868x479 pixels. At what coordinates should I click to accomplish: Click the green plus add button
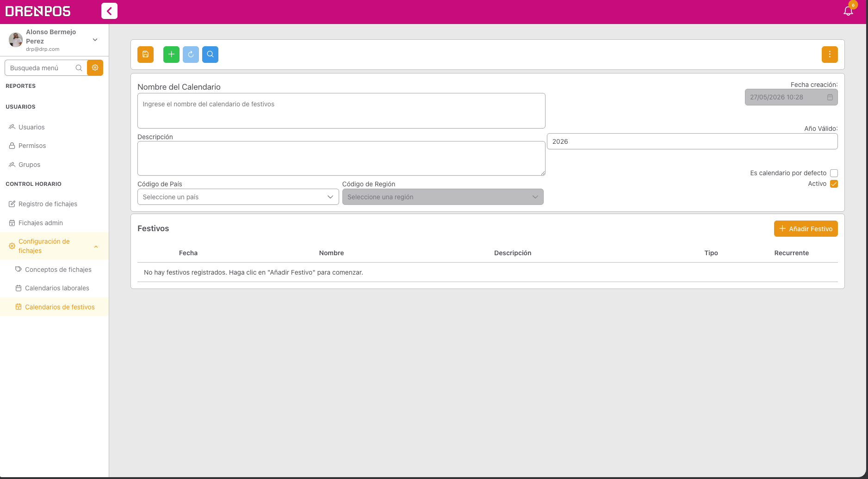click(x=171, y=55)
